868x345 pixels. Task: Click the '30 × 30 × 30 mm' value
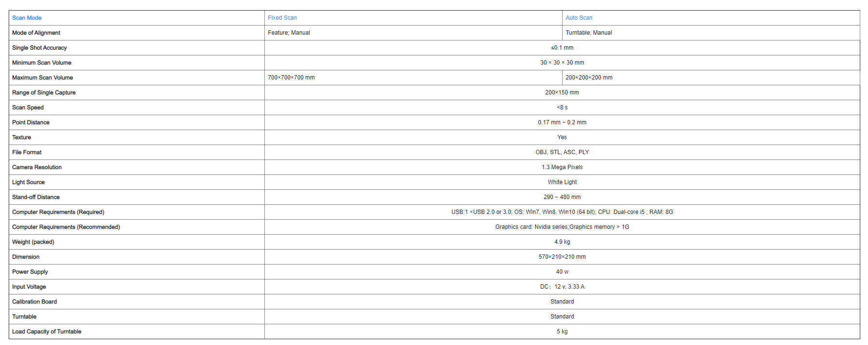(562, 63)
